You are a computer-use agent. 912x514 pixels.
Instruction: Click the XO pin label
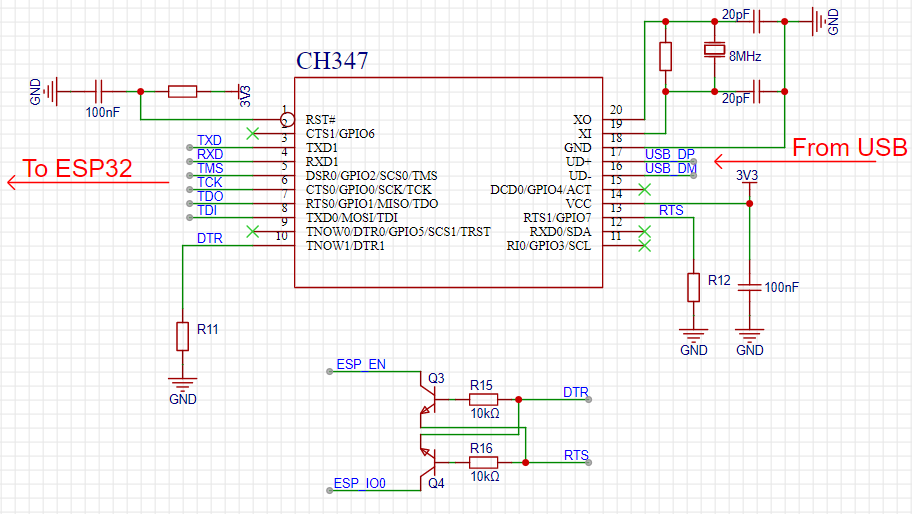(x=582, y=120)
